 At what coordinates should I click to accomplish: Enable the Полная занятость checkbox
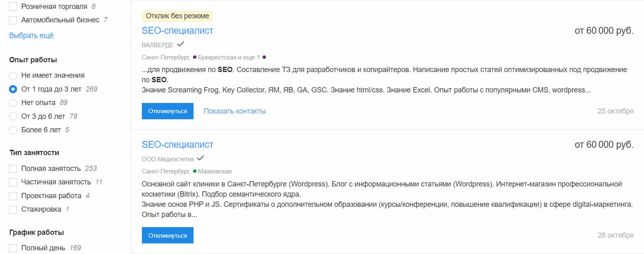pos(13,168)
